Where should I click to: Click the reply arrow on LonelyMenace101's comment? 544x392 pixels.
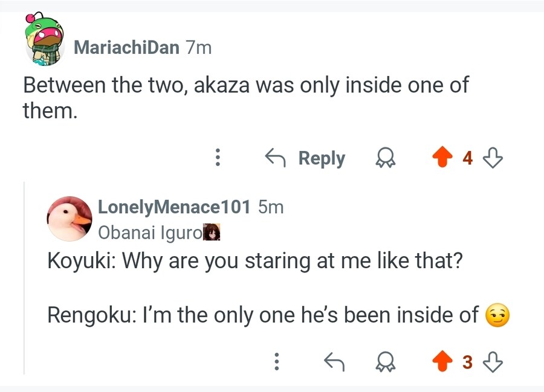coord(334,362)
